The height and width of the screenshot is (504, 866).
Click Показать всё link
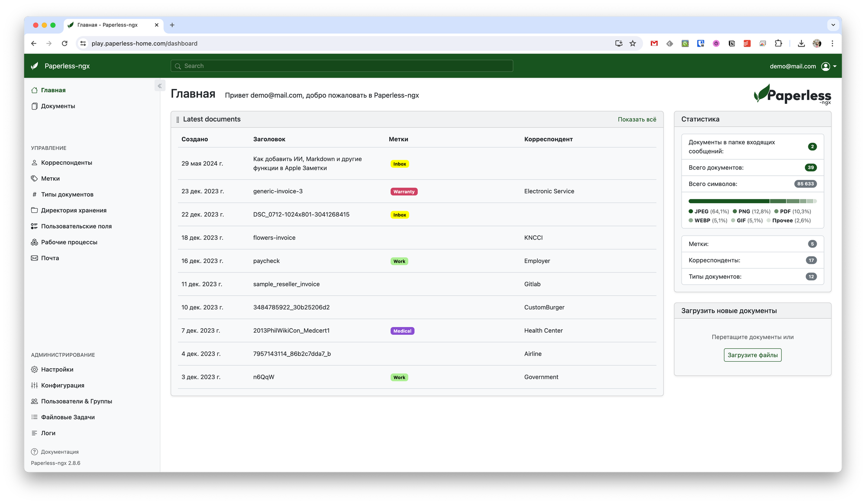637,119
